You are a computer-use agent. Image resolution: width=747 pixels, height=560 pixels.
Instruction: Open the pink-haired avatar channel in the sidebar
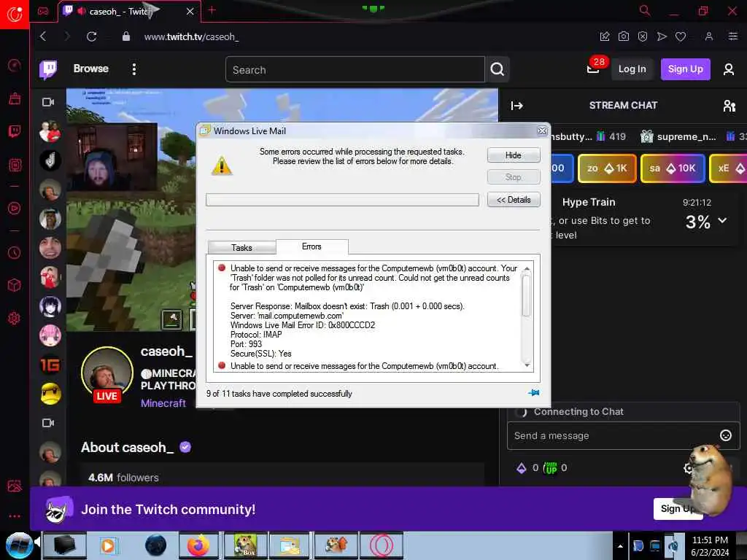[50, 335]
